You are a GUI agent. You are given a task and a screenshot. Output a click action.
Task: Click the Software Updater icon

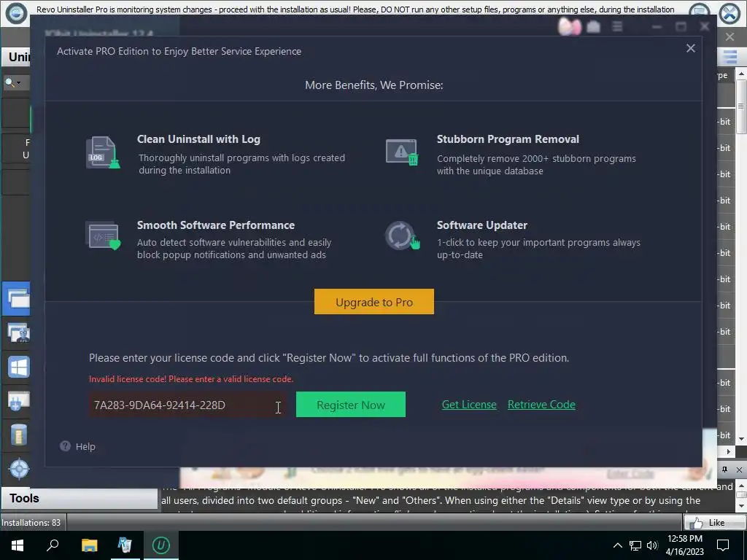[x=402, y=236]
